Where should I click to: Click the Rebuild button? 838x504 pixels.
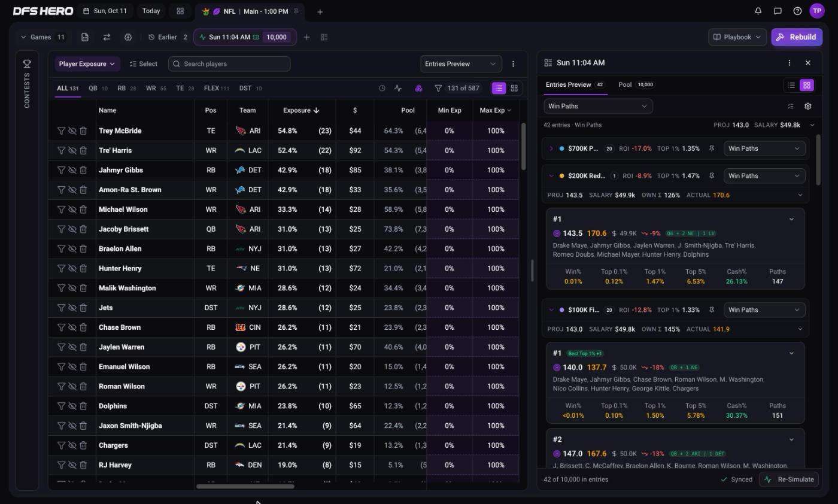pos(797,37)
